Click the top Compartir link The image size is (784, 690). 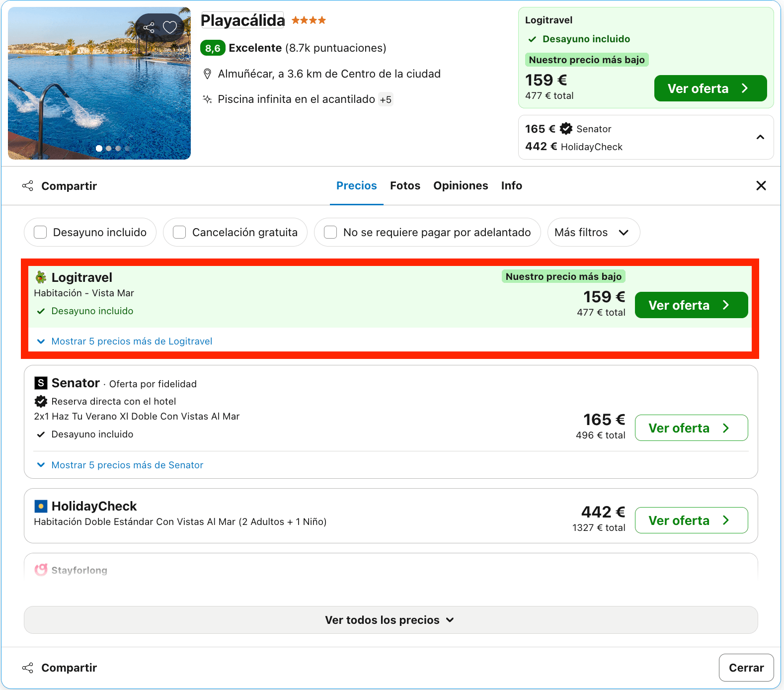tap(69, 186)
